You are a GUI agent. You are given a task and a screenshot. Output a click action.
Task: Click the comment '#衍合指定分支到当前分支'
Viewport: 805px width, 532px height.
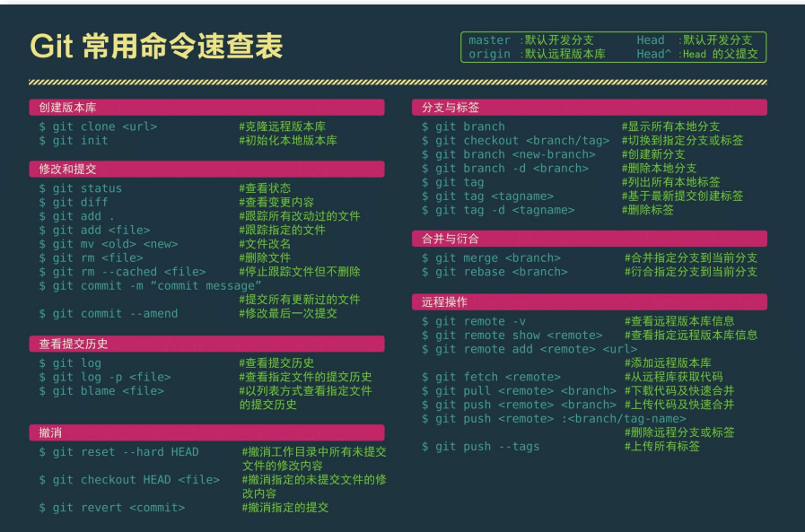691,272
